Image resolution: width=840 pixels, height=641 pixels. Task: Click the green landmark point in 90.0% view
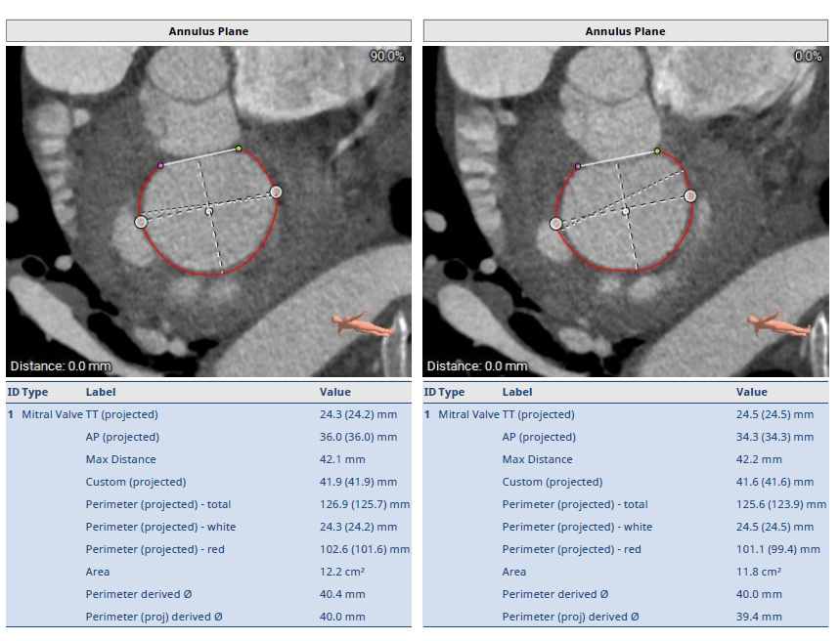(238, 149)
